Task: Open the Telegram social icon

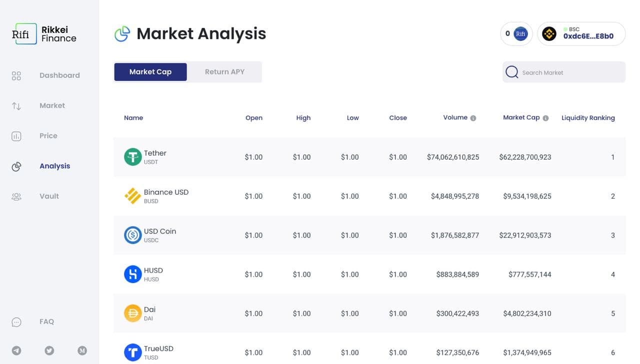Action: tap(16, 351)
